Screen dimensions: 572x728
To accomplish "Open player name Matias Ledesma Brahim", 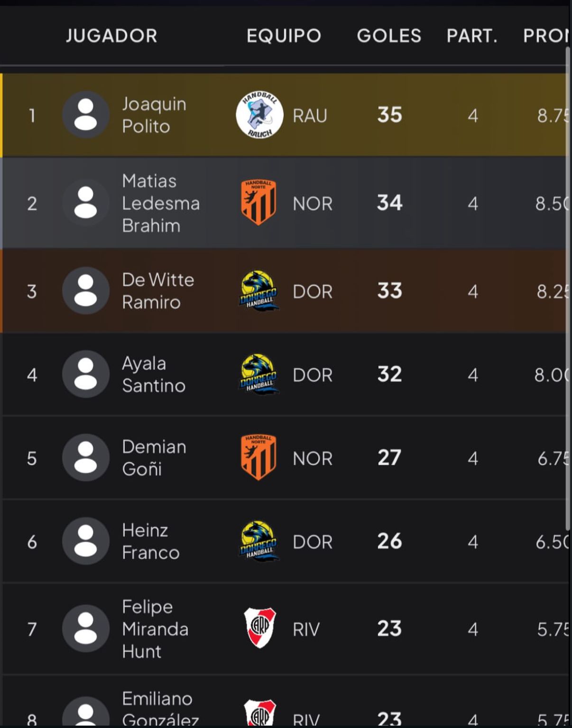I will click(x=160, y=203).
